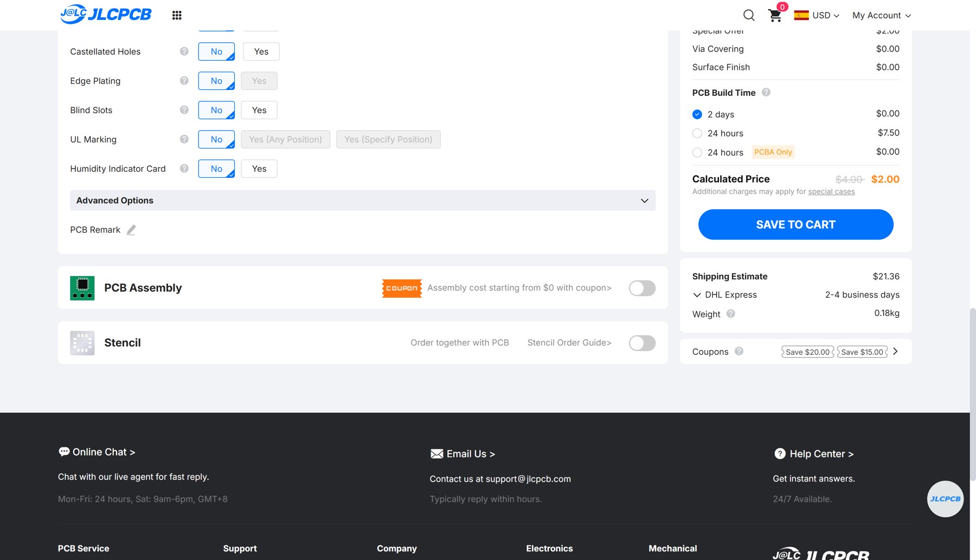
Task: Expand the DHL Express shipping options
Action: (724, 295)
